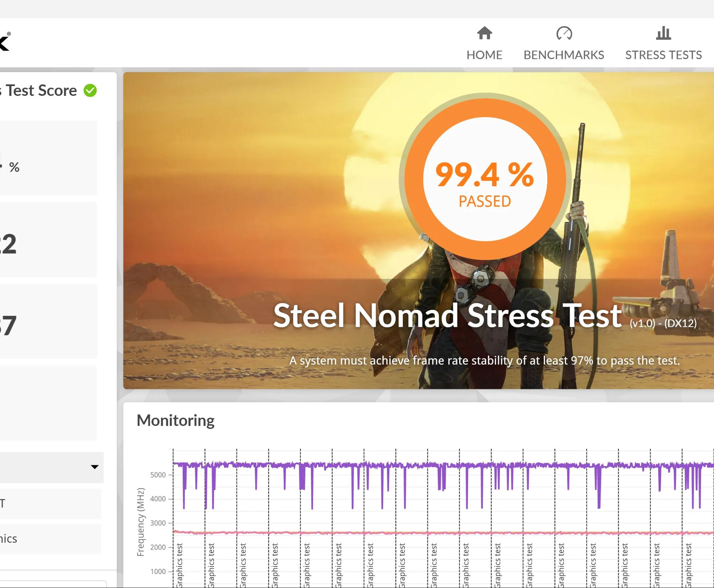Screen dimensions: 714x588
Task: Click the Monitoring section heading
Action: [175, 420]
